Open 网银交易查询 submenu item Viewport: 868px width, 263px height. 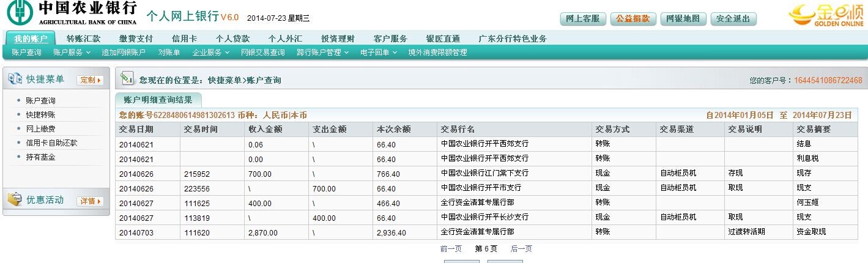coord(263,53)
